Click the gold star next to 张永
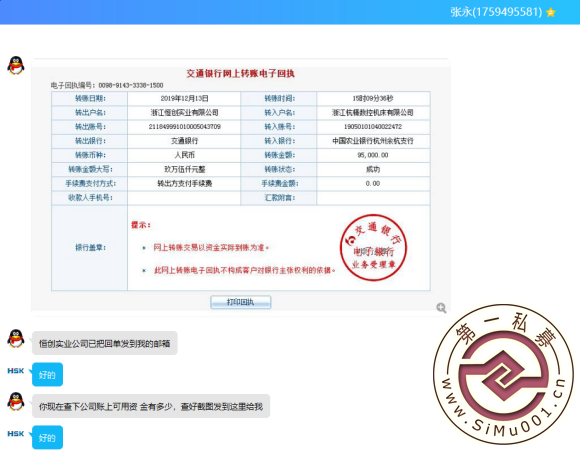The height and width of the screenshot is (450, 580). (551, 12)
